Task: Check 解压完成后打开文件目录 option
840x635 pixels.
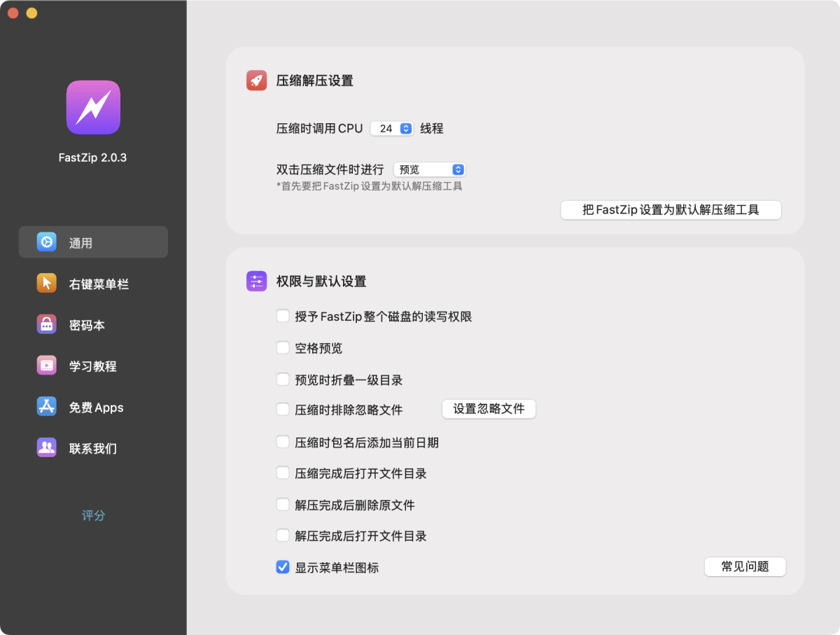Action: pyautogui.click(x=283, y=536)
